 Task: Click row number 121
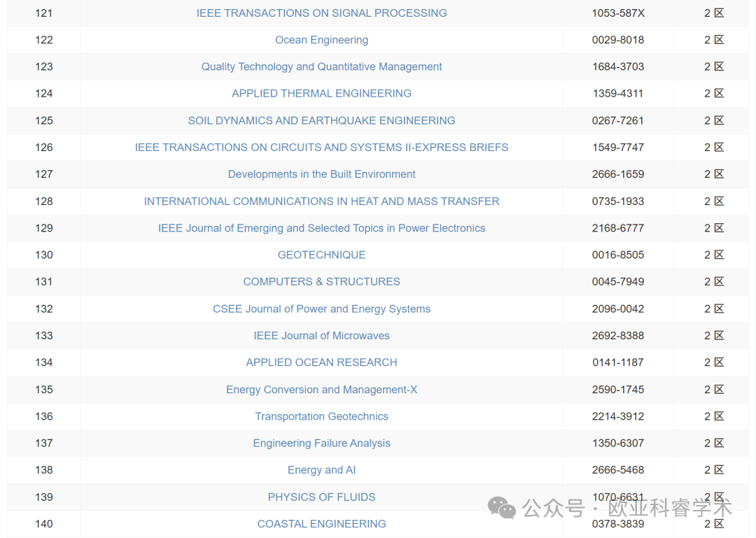(44, 13)
